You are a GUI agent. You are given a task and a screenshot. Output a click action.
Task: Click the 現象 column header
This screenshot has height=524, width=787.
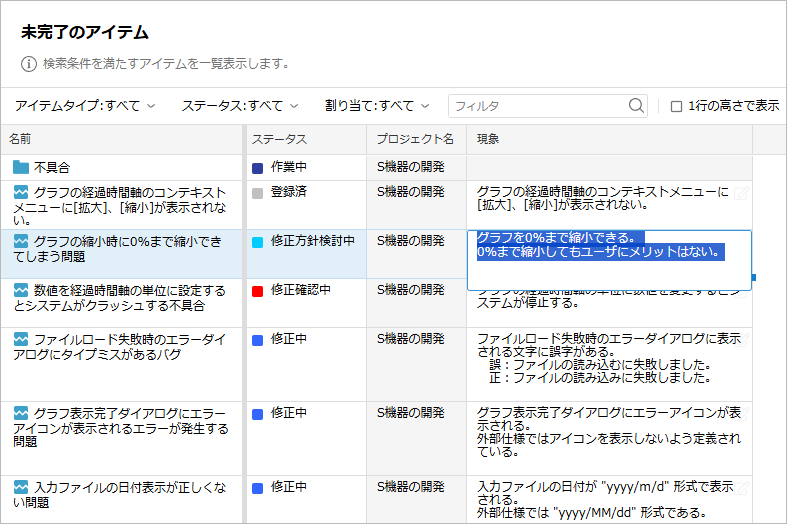[488, 138]
